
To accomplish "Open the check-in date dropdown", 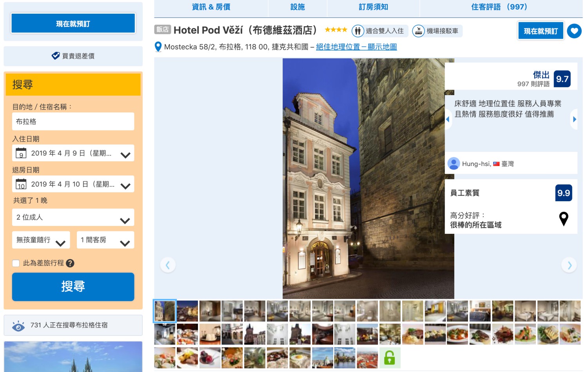I will tap(73, 153).
